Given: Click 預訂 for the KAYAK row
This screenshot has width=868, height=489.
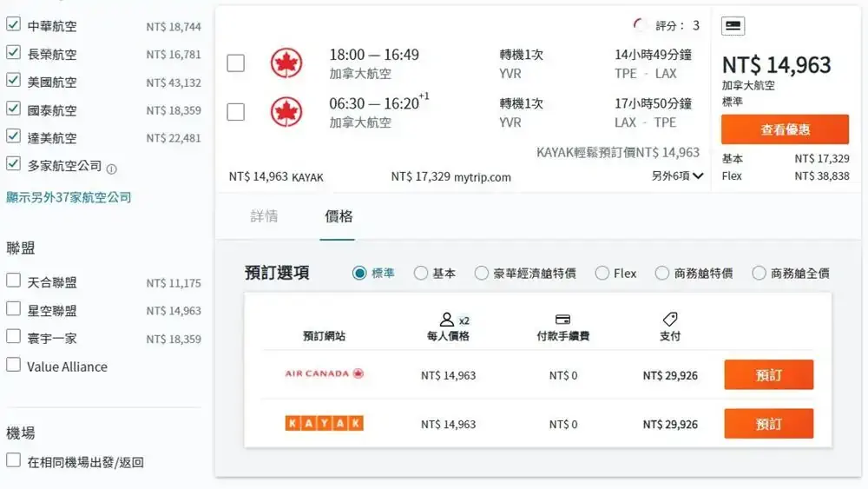Looking at the screenshot, I should point(769,424).
